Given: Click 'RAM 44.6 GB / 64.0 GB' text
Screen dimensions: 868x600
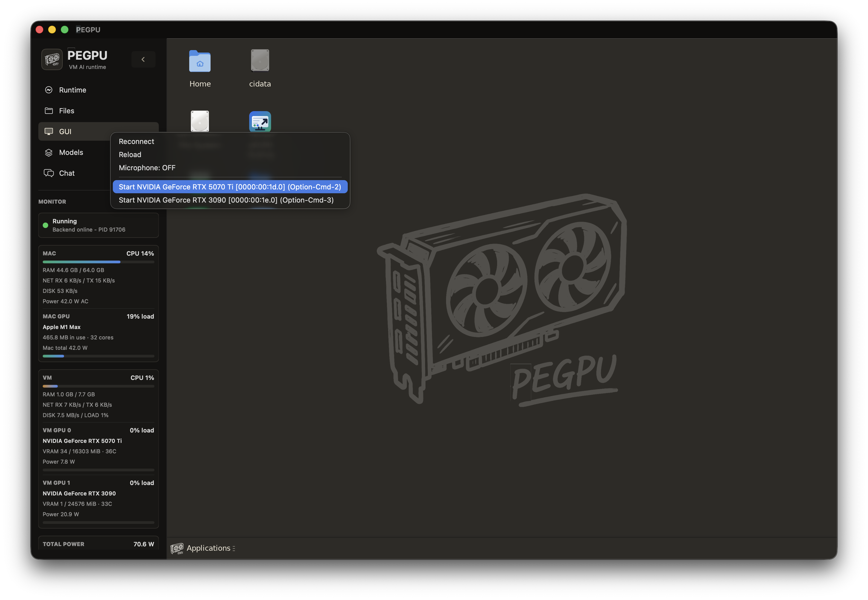Looking at the screenshot, I should coord(73,270).
